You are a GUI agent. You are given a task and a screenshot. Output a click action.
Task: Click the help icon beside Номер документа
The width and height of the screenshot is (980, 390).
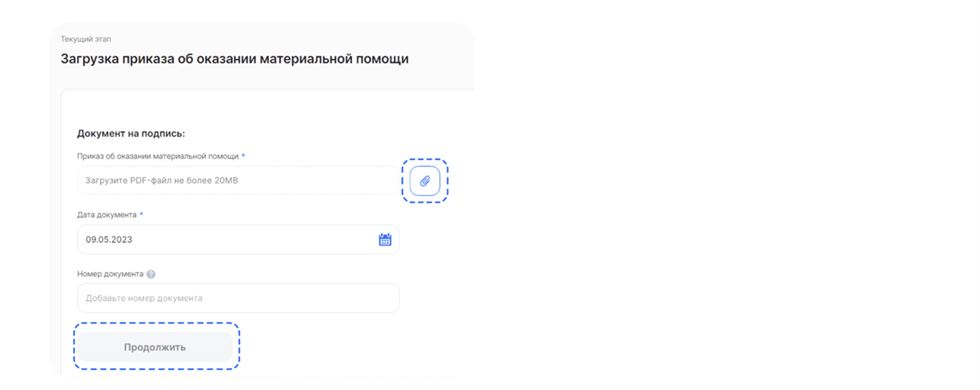[151, 274]
